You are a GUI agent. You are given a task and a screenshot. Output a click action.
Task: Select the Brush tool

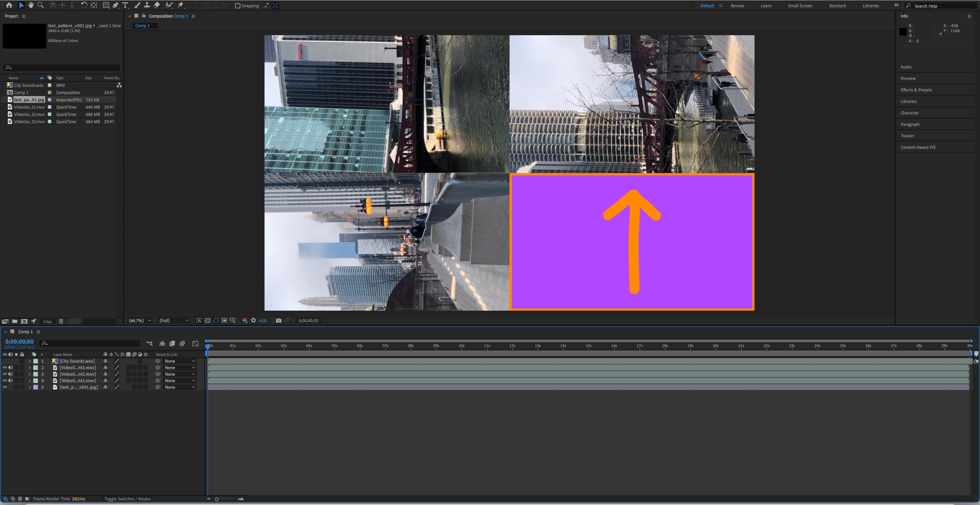(137, 5)
